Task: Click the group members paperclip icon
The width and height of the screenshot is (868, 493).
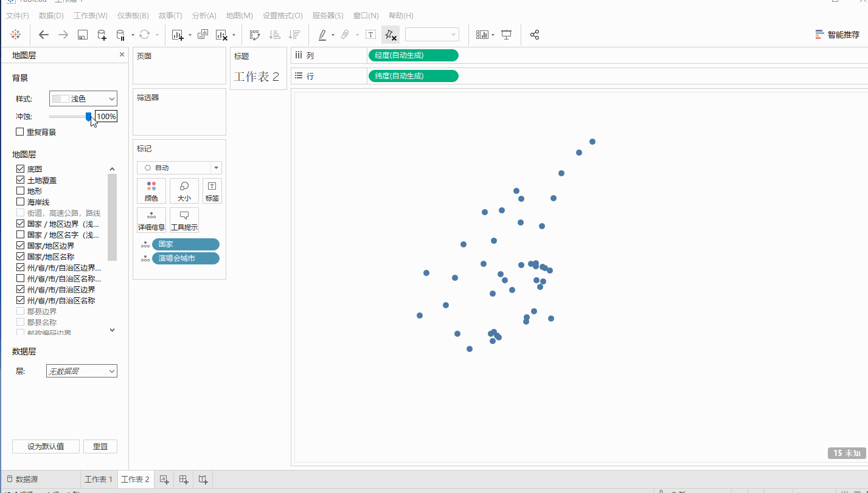Action: click(x=345, y=35)
